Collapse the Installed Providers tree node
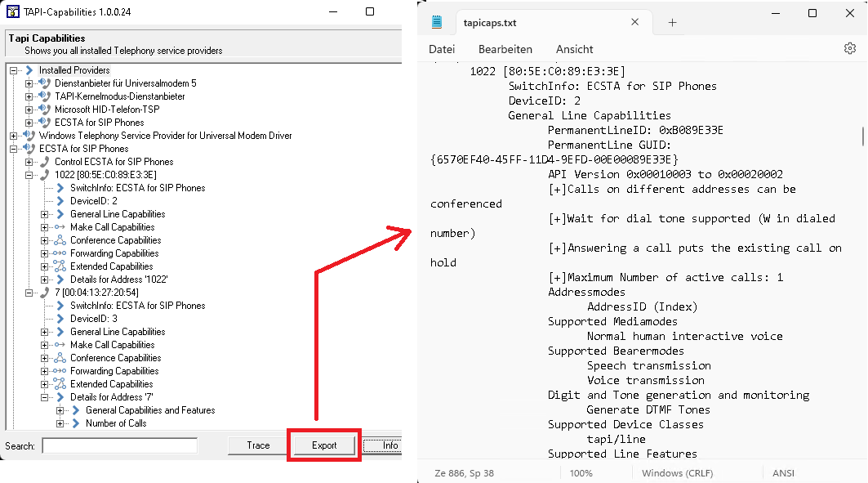The height and width of the screenshot is (483, 868). [x=14, y=70]
